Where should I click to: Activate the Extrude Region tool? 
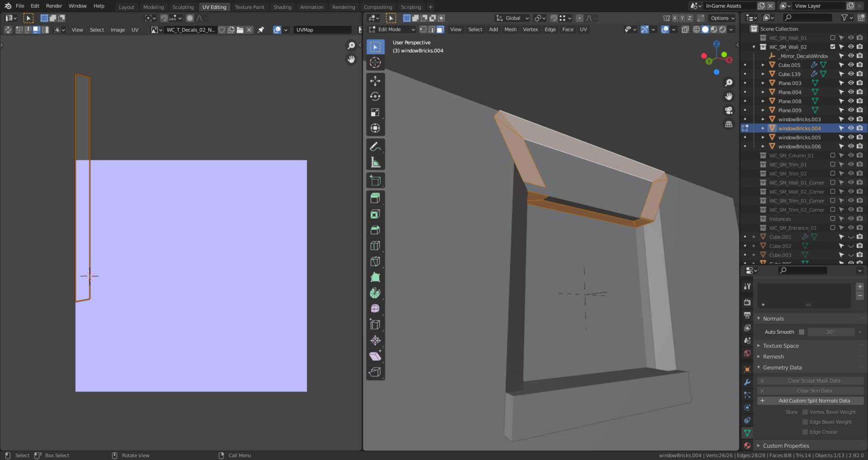[375, 198]
